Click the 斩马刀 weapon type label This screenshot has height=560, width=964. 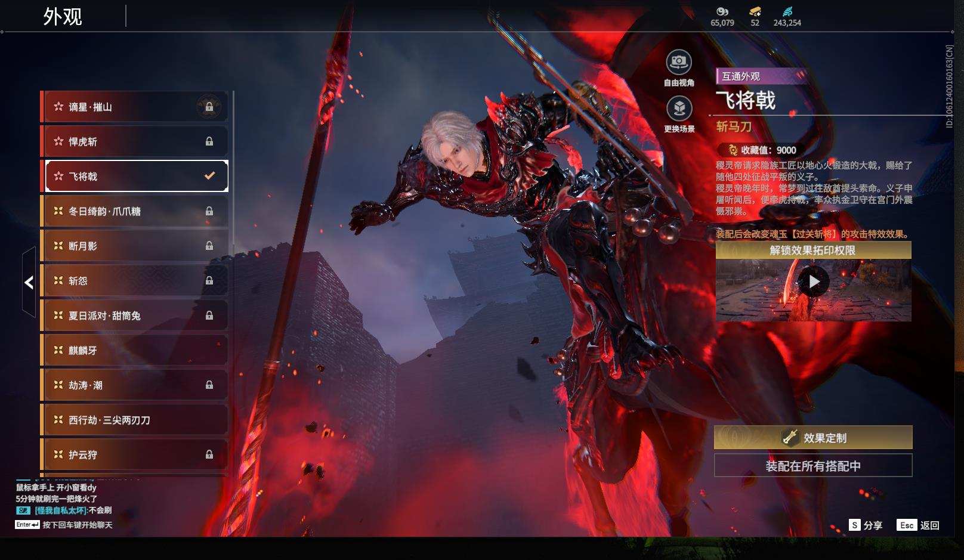(734, 126)
